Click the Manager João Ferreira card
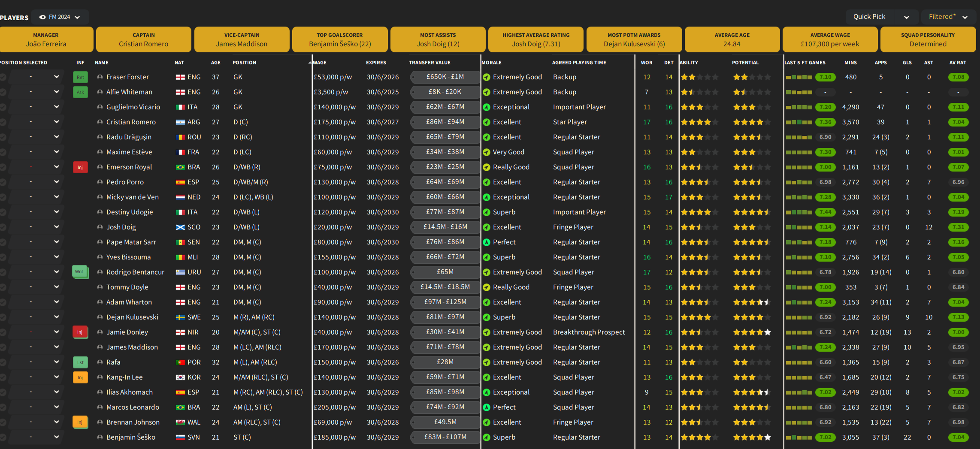This screenshot has height=449, width=980. click(46, 39)
